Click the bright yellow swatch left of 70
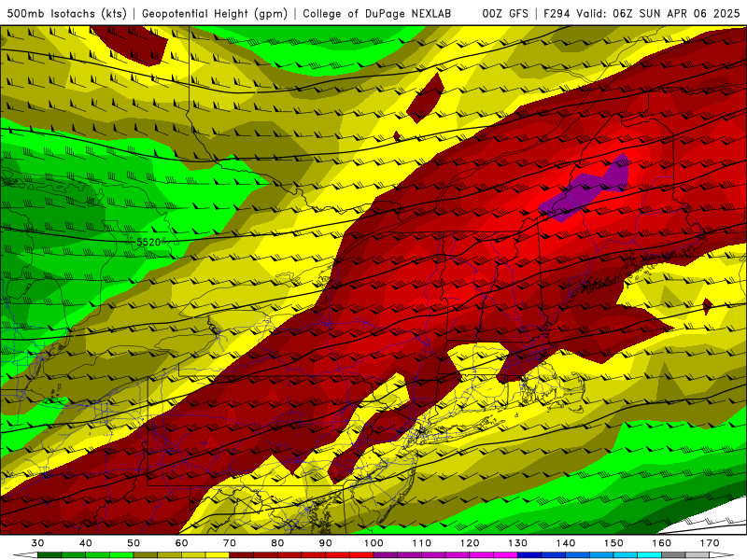This screenshot has height=560, width=747. (218, 555)
